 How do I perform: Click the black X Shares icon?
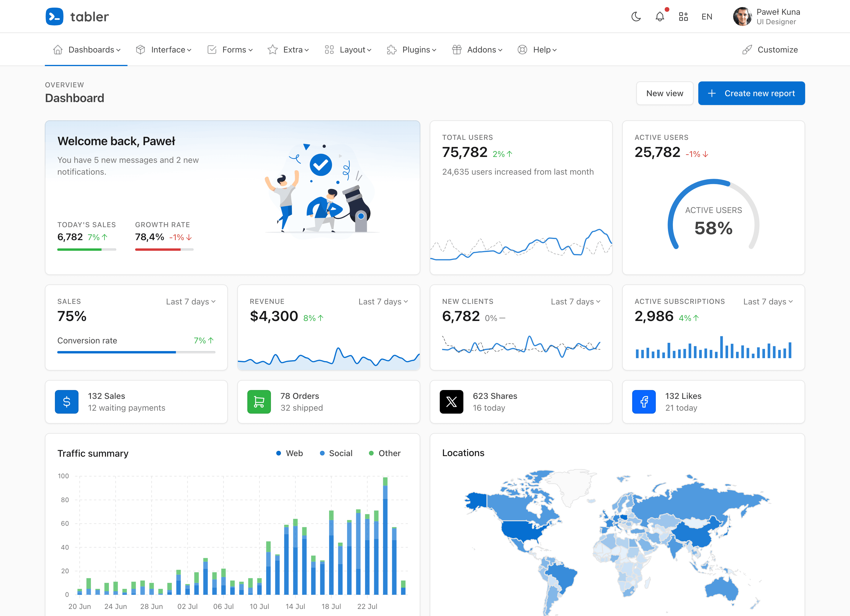[451, 402]
